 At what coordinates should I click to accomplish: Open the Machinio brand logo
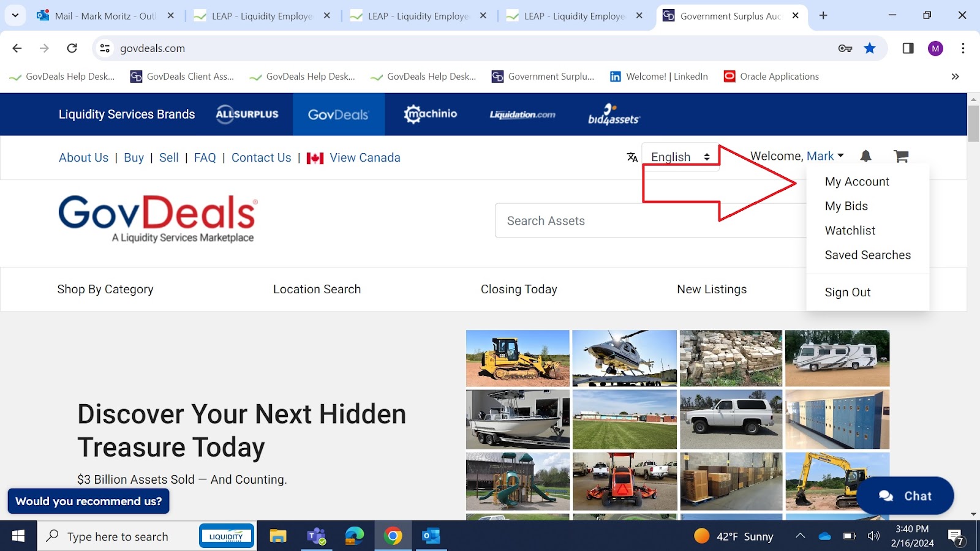coord(431,114)
